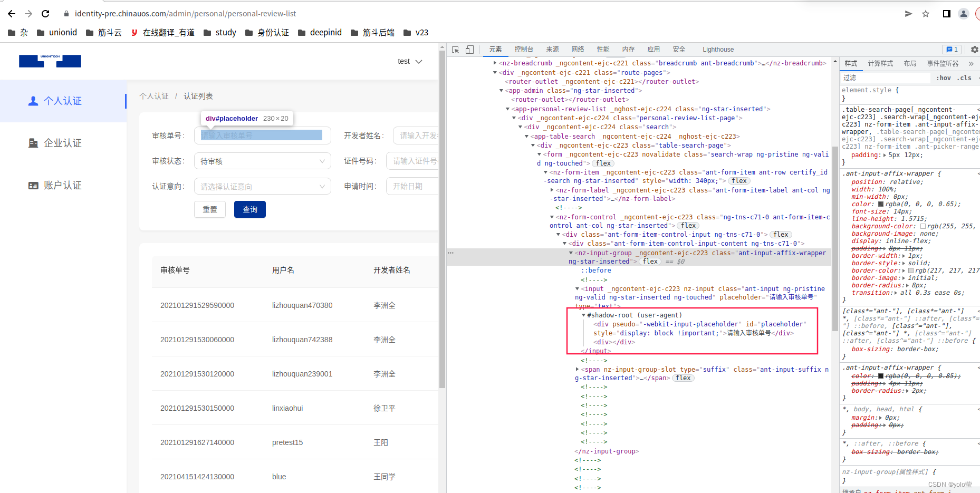Toggle the device emulation mode icon
Screen dimensions: 980x493
469,49
